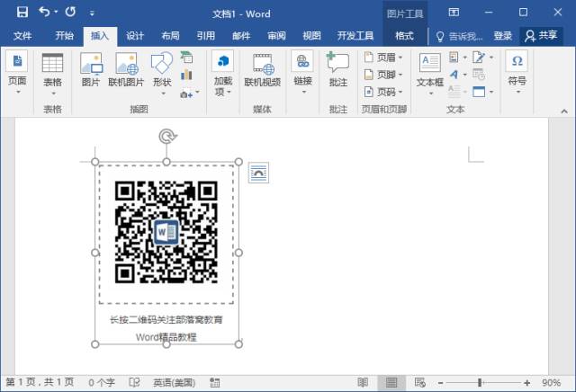Click the layout options icon beside the picture
Screen dimensions: 576x392
(x=259, y=173)
